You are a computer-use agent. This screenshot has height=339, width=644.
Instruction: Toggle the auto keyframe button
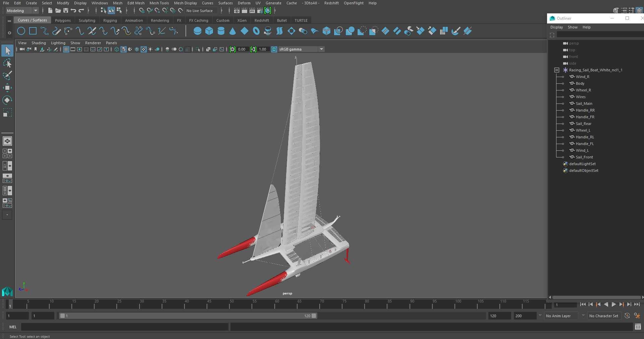(x=627, y=316)
